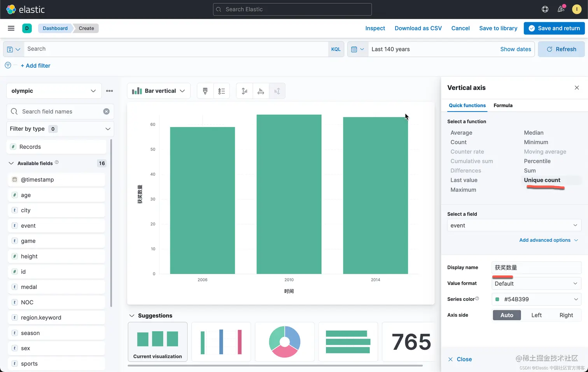Screen dimensions: 588x372
Task: Click Save and return button
Action: tap(554, 28)
